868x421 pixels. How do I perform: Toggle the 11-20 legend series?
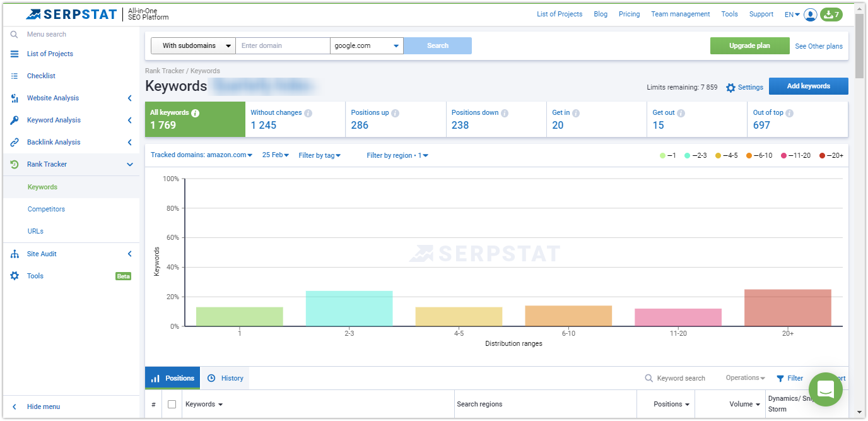[x=796, y=155]
